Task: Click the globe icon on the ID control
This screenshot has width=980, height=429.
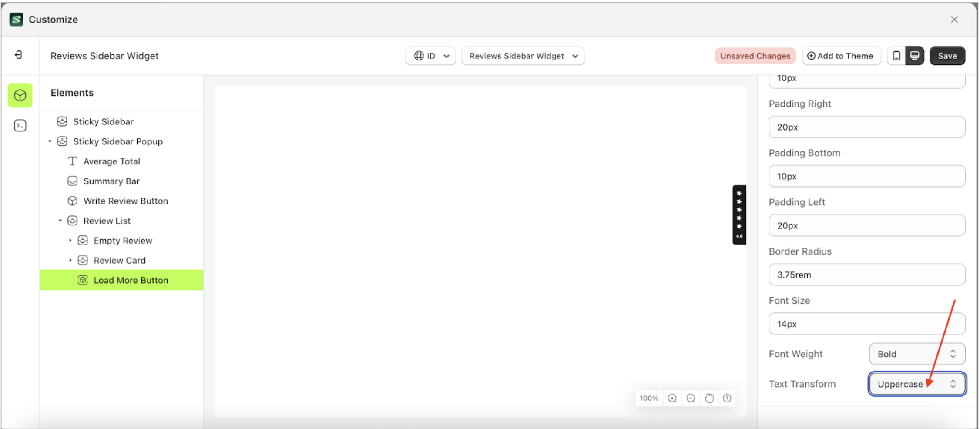Action: [419, 56]
